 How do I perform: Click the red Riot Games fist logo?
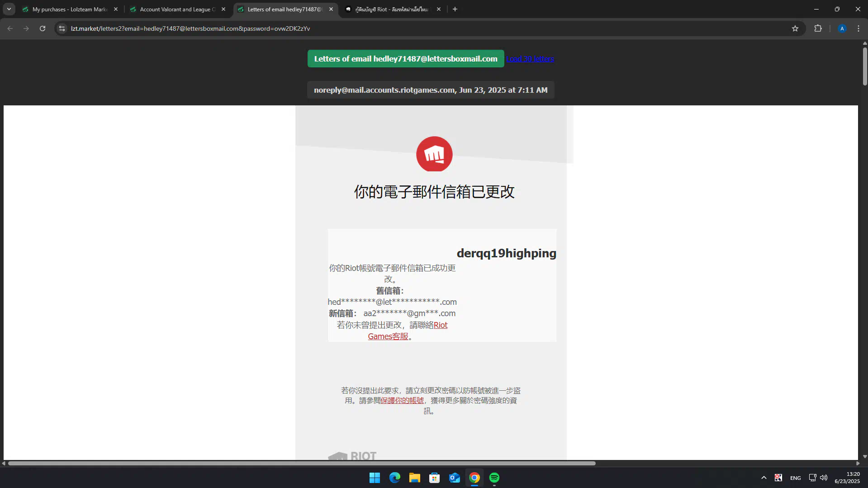pyautogui.click(x=434, y=154)
